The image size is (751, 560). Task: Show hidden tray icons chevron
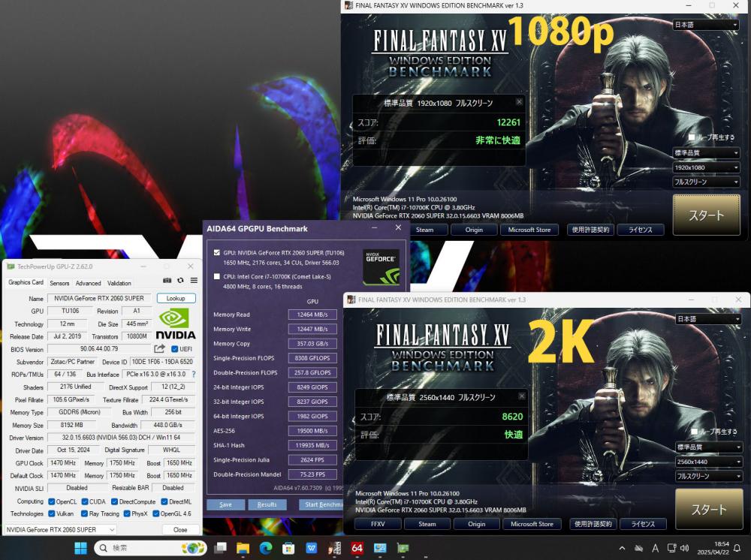click(622, 549)
